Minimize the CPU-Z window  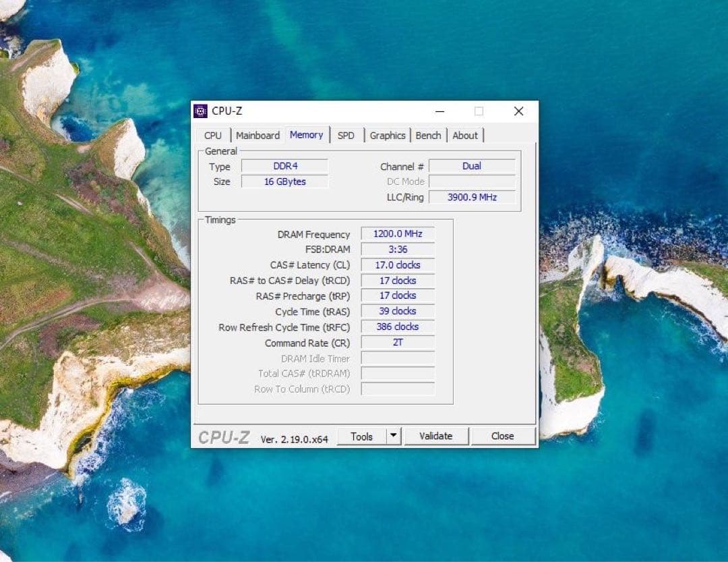pos(439,111)
